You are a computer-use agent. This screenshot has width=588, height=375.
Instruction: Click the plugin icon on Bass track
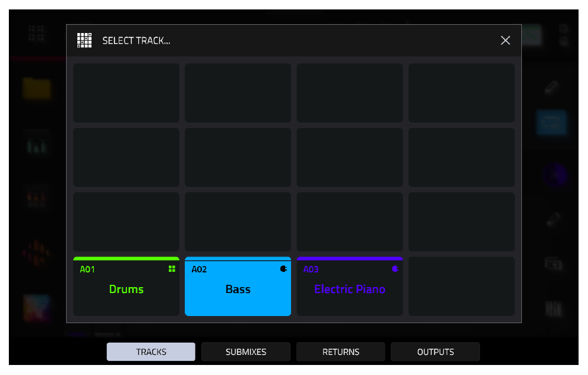[x=283, y=269]
